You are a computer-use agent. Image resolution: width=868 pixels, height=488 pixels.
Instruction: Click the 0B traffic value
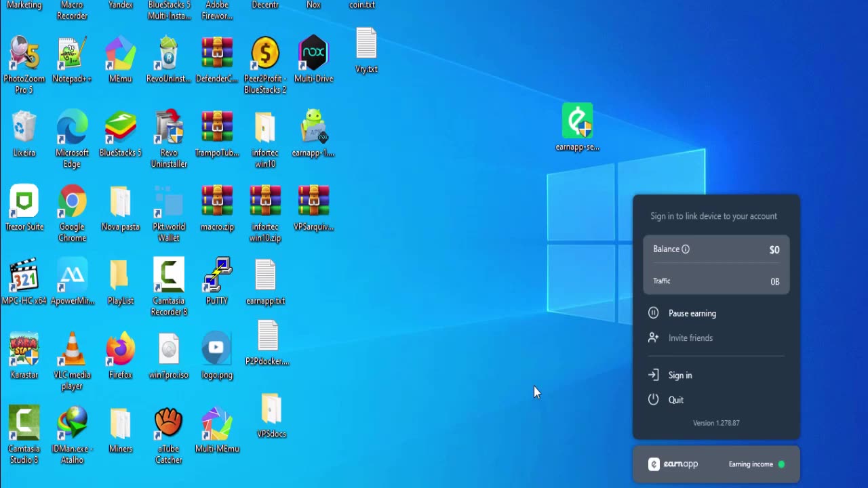(x=774, y=281)
